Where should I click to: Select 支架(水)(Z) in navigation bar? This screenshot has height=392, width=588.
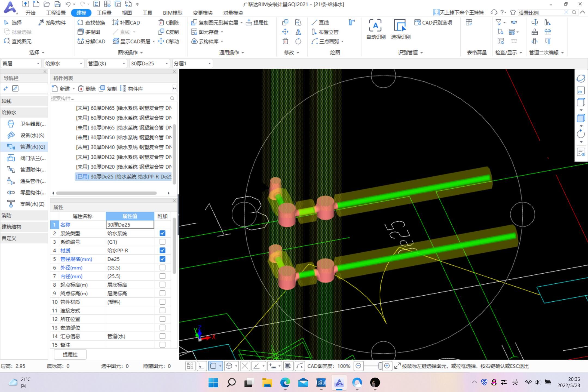[24, 204]
